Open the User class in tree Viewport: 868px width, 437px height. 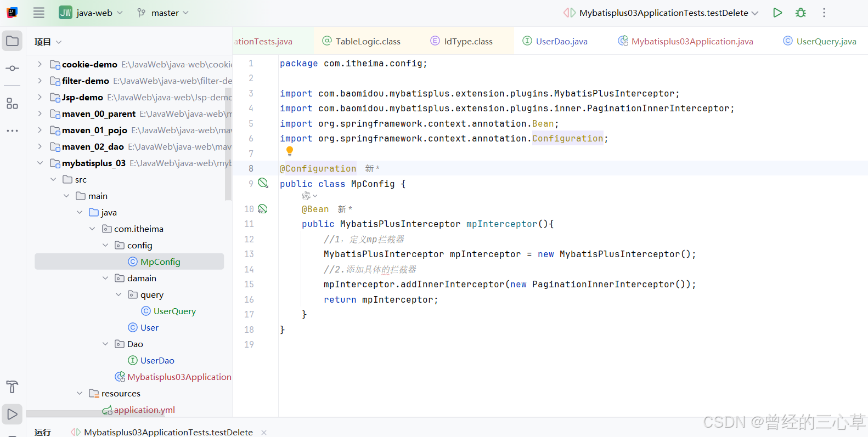(149, 327)
